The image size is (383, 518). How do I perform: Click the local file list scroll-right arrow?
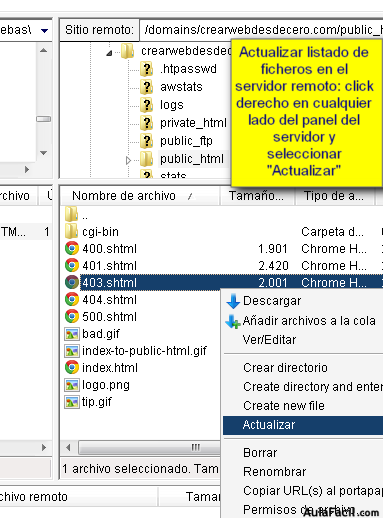[44, 447]
